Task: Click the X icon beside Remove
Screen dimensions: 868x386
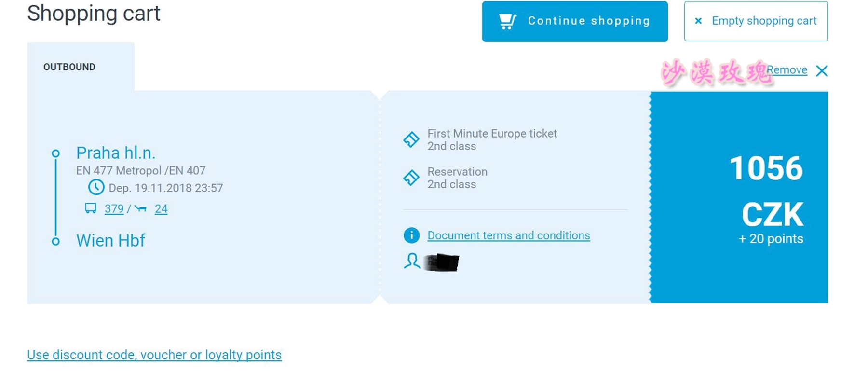Action: (822, 71)
